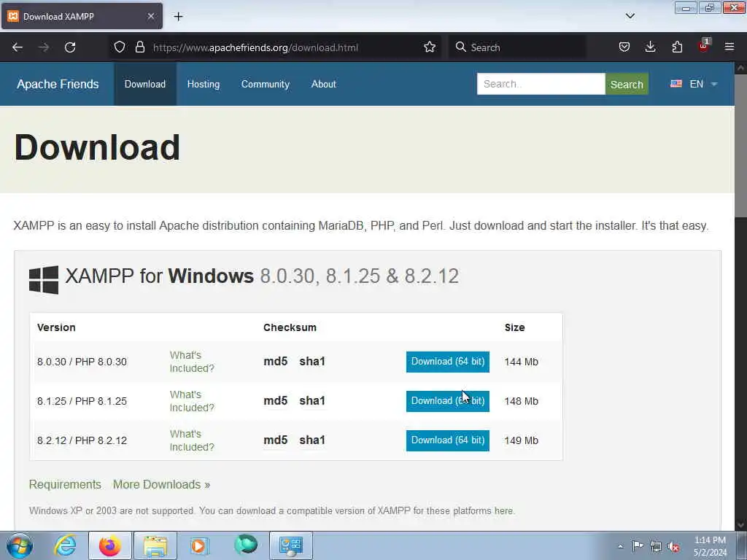Click sha1 checksum for 8.1.25
The height and width of the screenshot is (560, 747).
click(312, 401)
